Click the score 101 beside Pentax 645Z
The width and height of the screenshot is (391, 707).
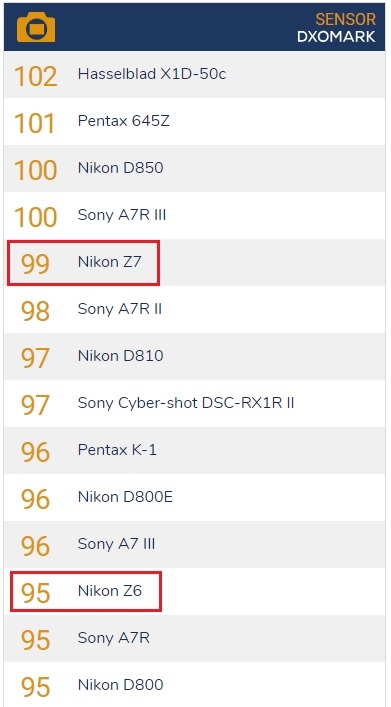pyautogui.click(x=35, y=123)
